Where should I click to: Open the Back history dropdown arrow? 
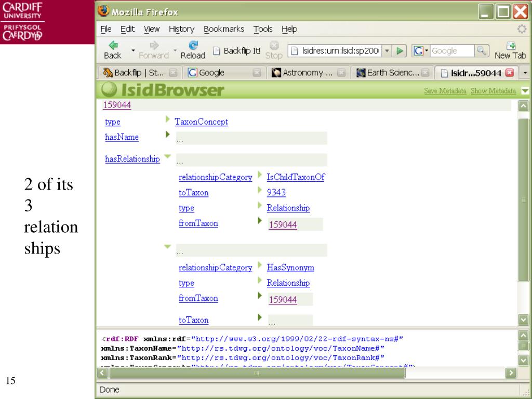(133, 50)
